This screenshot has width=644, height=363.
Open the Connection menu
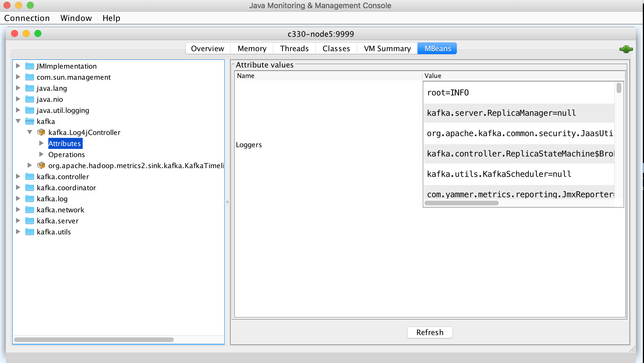pos(27,18)
